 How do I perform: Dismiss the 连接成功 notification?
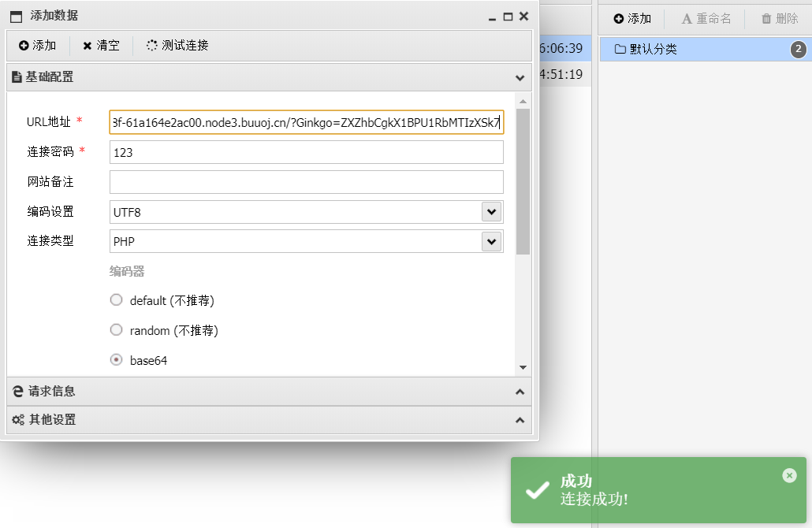(789, 475)
